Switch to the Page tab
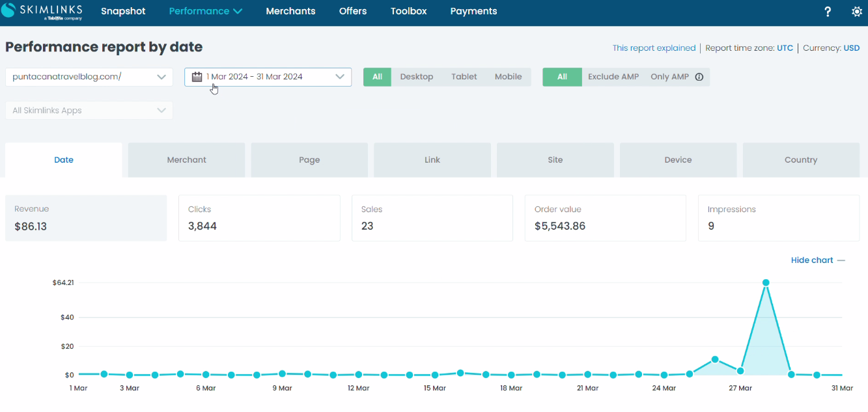Screen dimensions: 868x412 (309, 160)
